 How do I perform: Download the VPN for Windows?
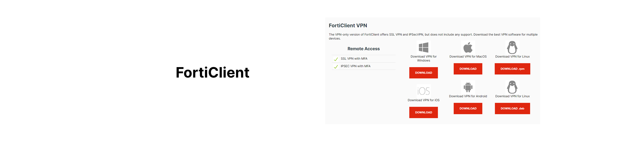click(423, 73)
